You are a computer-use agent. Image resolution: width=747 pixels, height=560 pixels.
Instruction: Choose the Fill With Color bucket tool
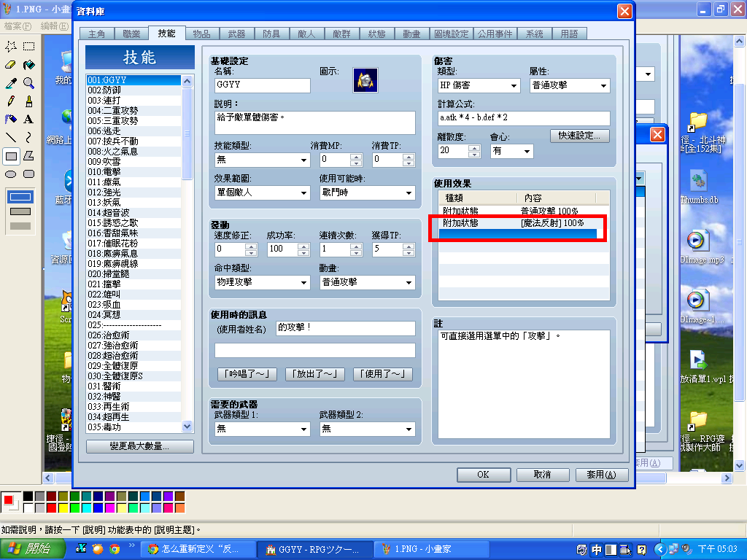tap(29, 65)
